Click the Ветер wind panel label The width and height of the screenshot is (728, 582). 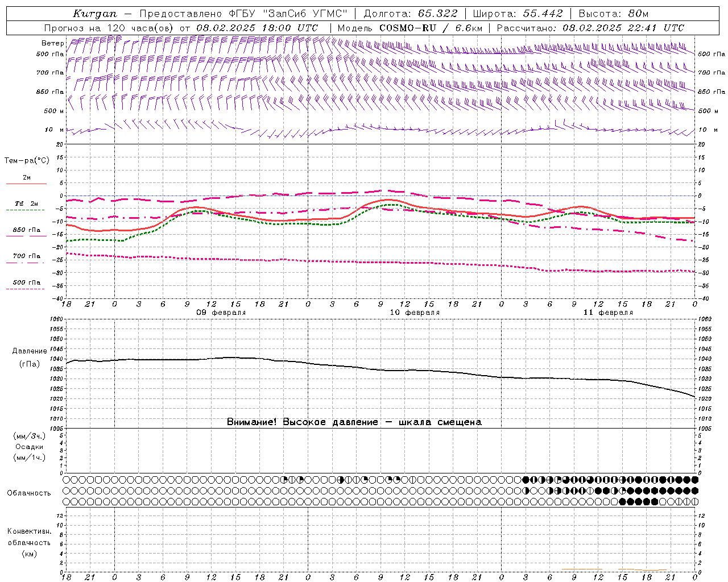click(52, 43)
